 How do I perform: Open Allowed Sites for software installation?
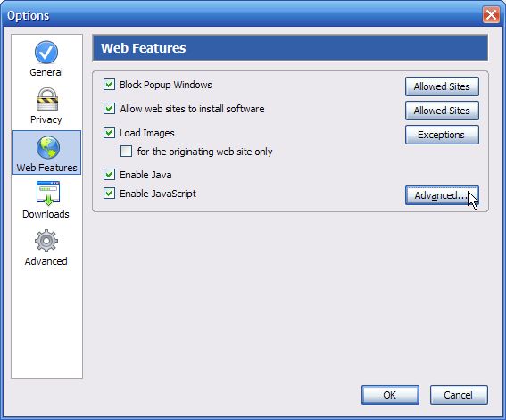[442, 111]
